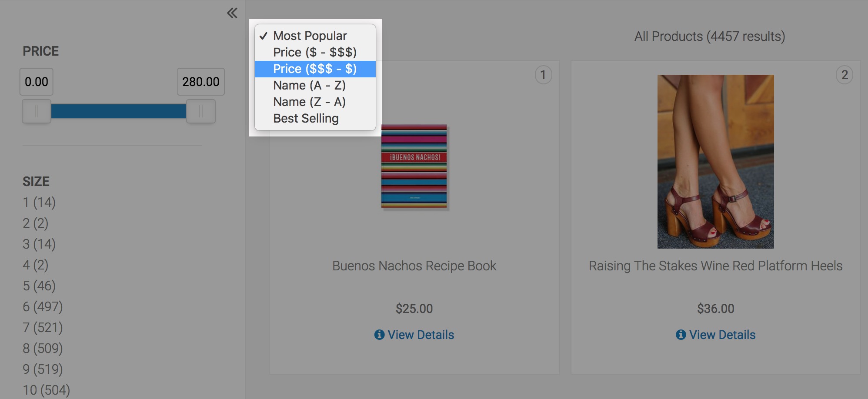
Task: Click the minimum price field showing 0.00
Action: [37, 82]
